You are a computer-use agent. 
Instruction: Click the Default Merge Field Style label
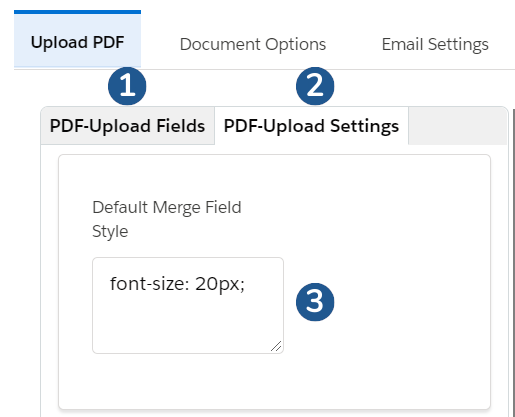(167, 219)
